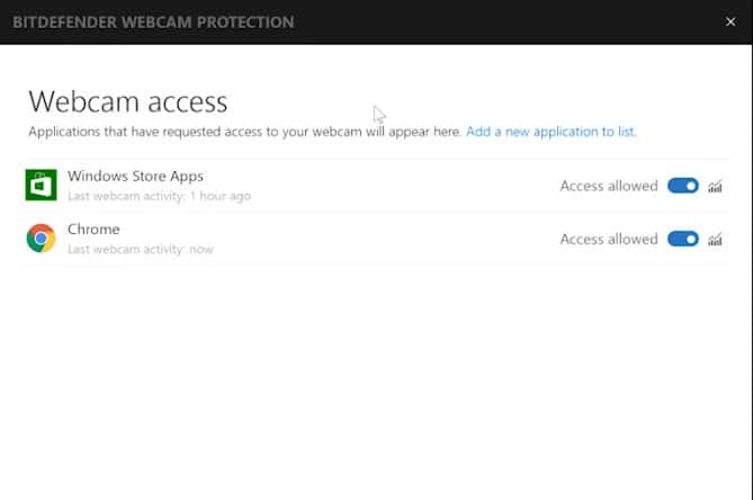Toggle off Chrome webcam access switch
This screenshot has width=753, height=500.
point(683,239)
